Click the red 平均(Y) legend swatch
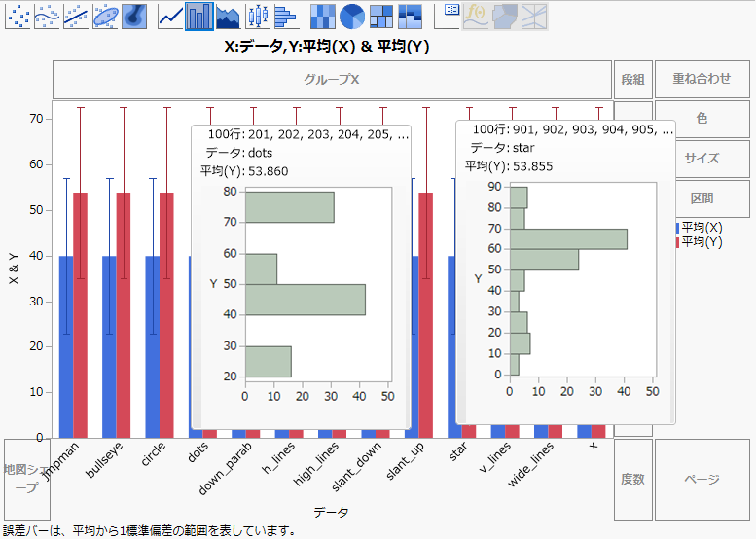Viewport: 756px width, 539px height. coord(677,242)
